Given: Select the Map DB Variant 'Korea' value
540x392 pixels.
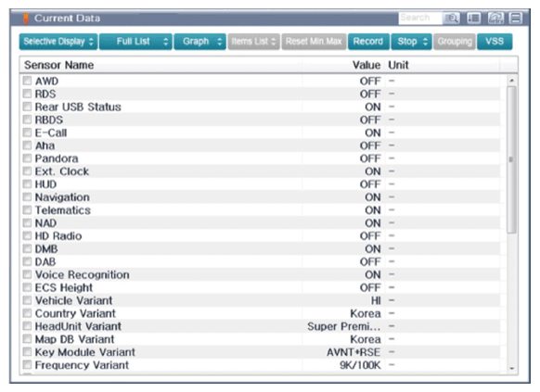Looking at the screenshot, I should [x=366, y=339].
